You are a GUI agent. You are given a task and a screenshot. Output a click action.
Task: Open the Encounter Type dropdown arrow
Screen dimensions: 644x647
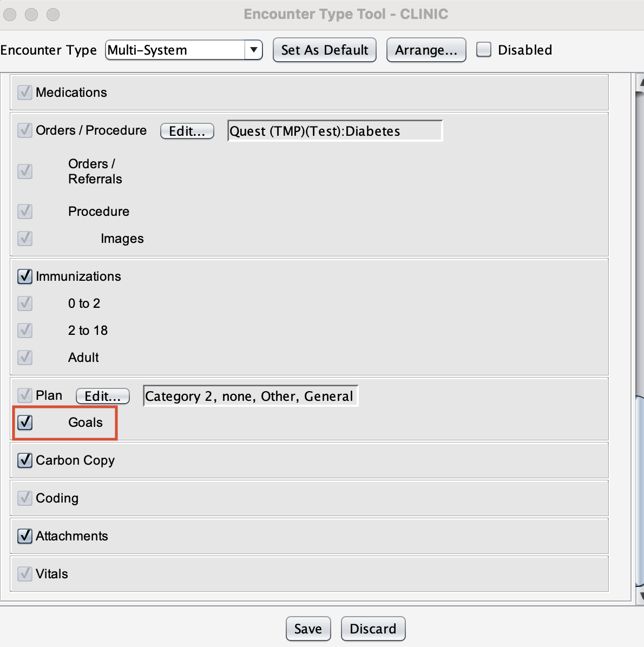pos(253,50)
